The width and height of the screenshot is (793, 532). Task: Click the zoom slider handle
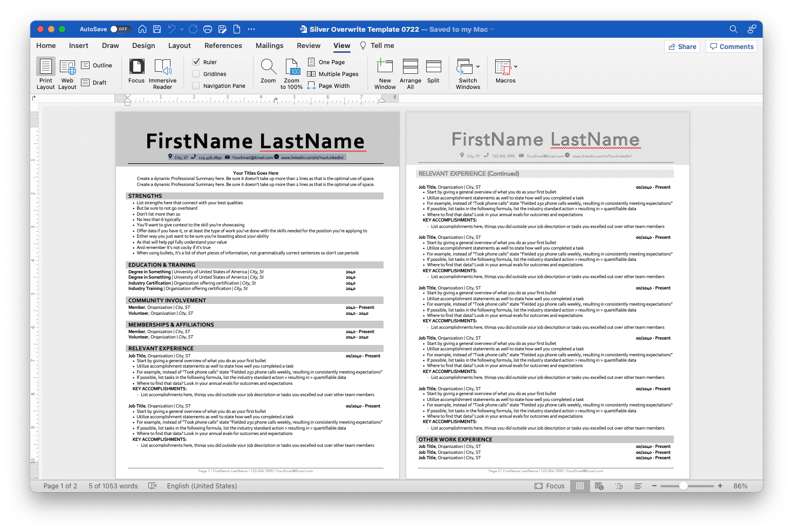(683, 486)
